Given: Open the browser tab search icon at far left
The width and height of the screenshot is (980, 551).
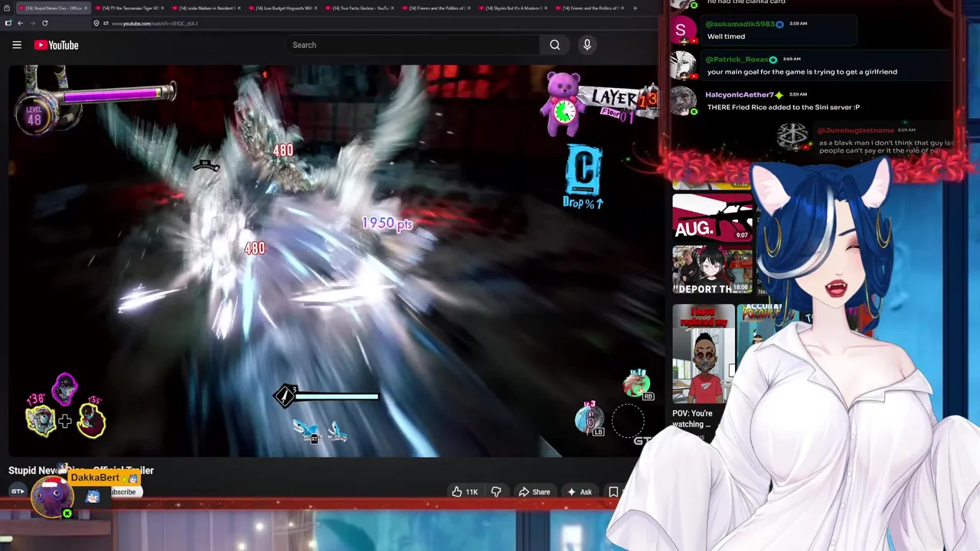Looking at the screenshot, I should click(x=5, y=8).
